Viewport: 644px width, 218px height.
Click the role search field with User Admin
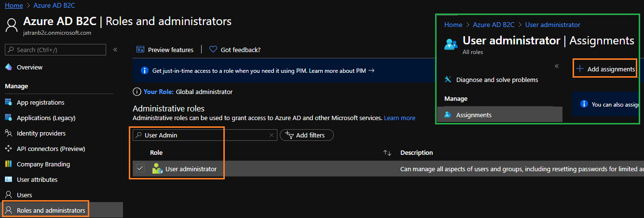[205, 136]
